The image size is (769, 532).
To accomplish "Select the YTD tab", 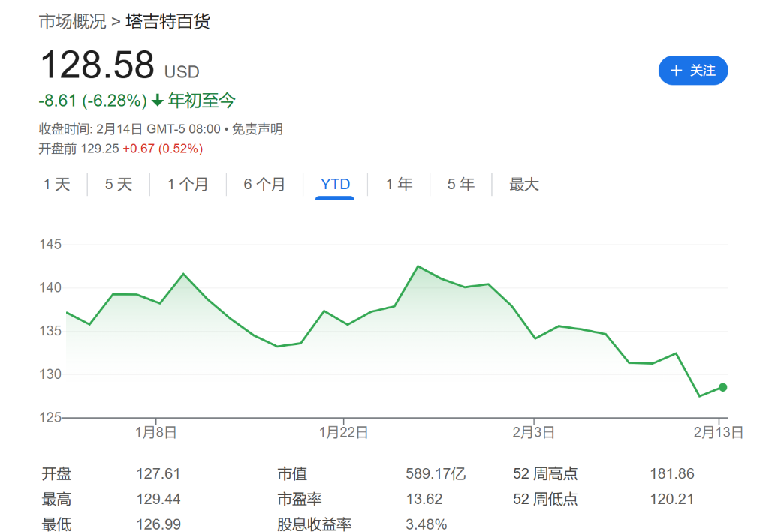I will click(x=335, y=184).
